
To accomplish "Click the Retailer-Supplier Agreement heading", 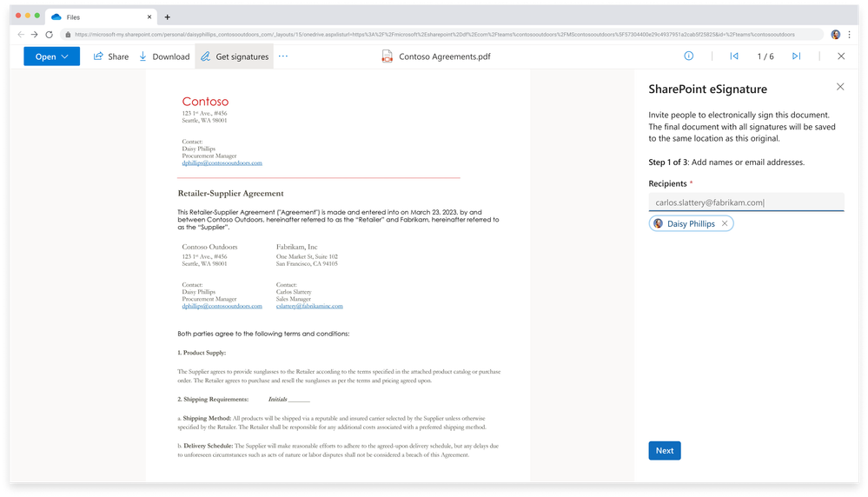I will click(x=230, y=193).
